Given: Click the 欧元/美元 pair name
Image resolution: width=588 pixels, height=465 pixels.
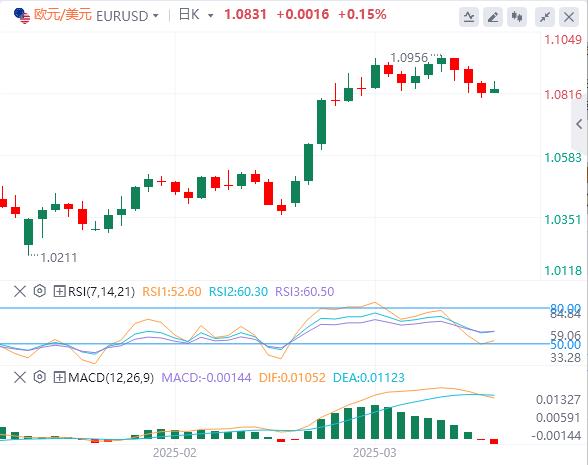Looking at the screenshot, I should coord(63,15).
